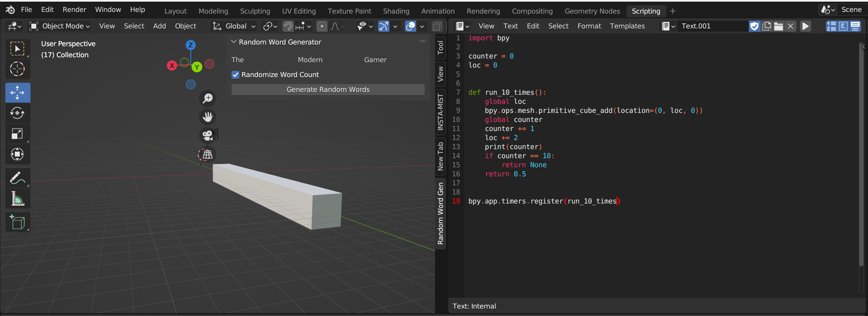Click the Add Cube tool

[x=17, y=222]
